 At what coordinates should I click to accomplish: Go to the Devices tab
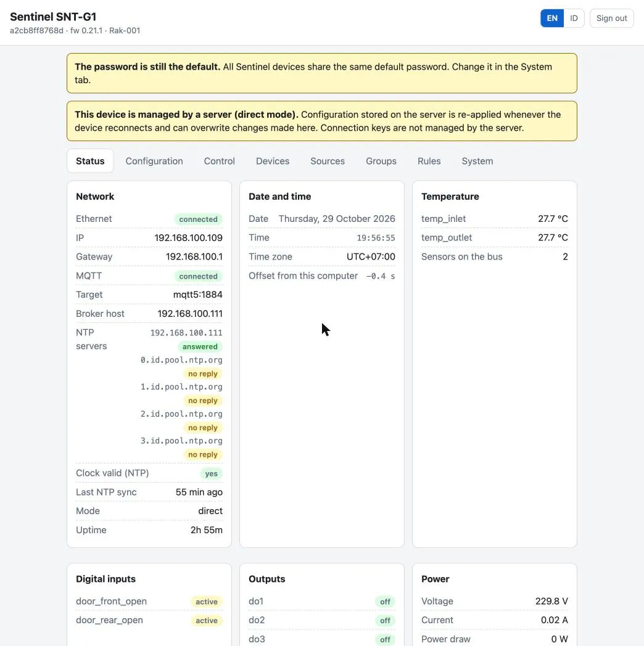(x=273, y=161)
